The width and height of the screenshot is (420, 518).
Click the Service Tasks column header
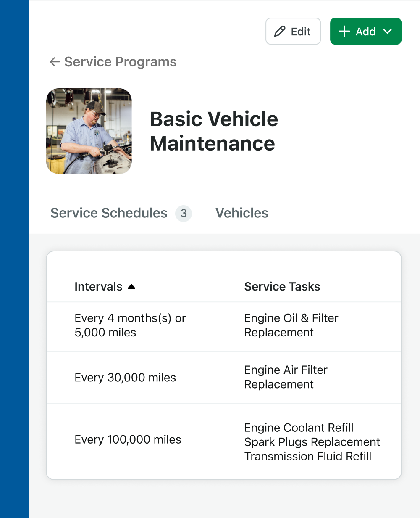[x=282, y=287]
